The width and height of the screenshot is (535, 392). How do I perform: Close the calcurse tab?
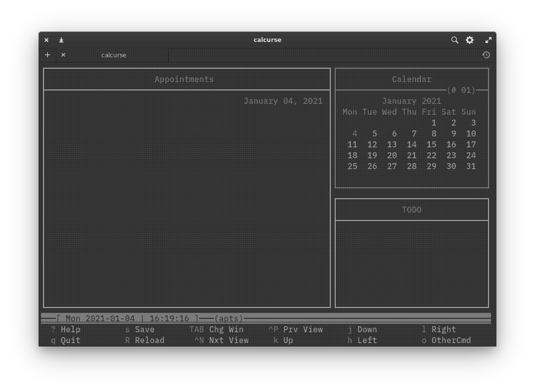coord(63,55)
